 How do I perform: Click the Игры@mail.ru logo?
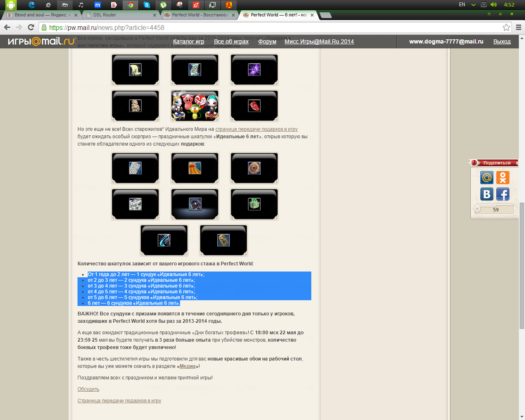(x=41, y=41)
